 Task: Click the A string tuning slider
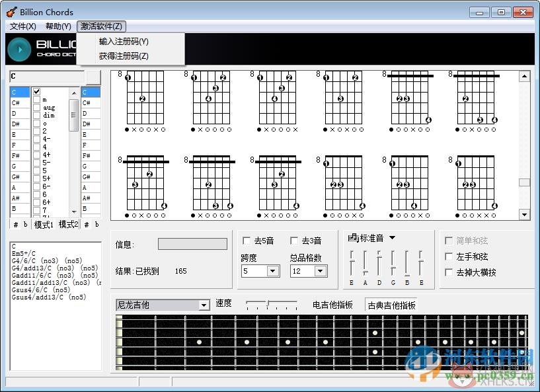[365, 263]
